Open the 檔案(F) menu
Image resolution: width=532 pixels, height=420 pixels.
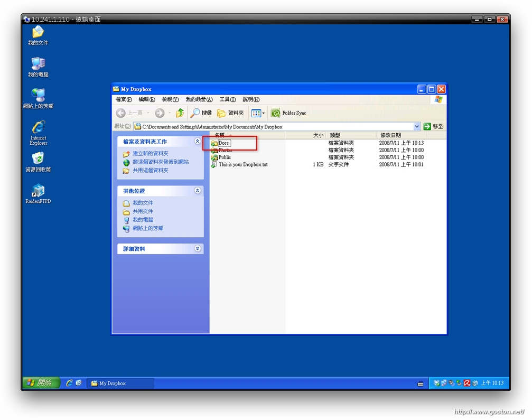(x=124, y=99)
